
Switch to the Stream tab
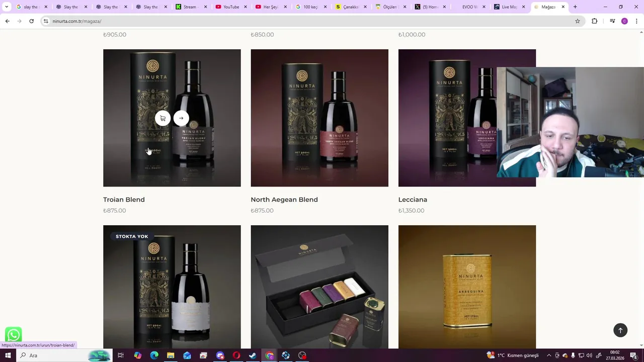pos(191,7)
